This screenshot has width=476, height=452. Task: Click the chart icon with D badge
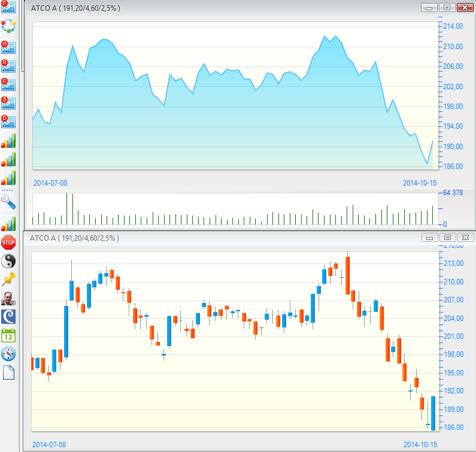point(8,122)
